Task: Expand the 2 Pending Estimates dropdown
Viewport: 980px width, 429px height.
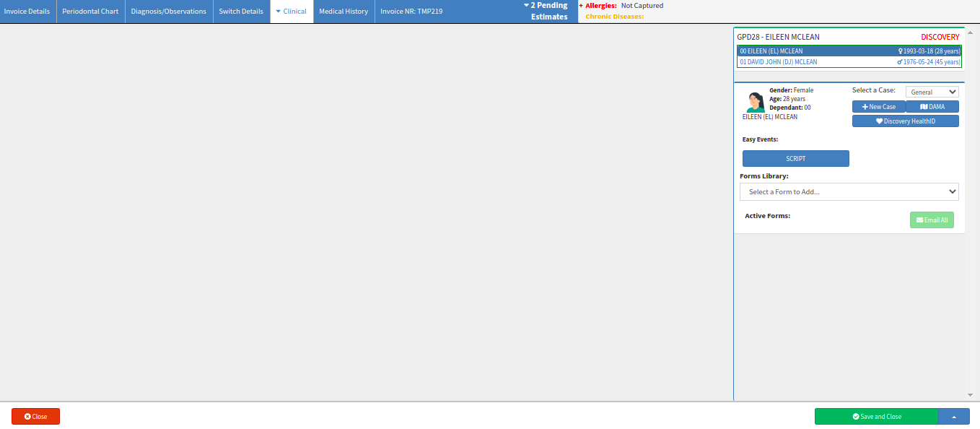Action: click(546, 11)
